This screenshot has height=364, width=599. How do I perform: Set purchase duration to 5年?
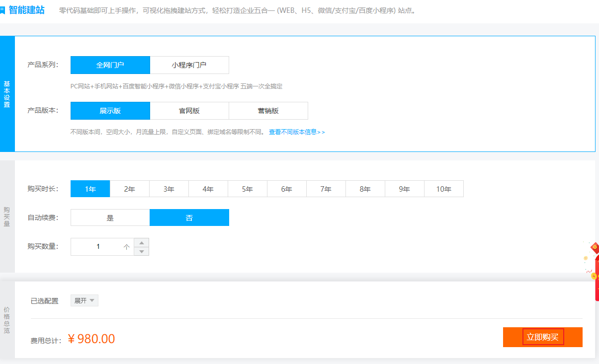248,189
